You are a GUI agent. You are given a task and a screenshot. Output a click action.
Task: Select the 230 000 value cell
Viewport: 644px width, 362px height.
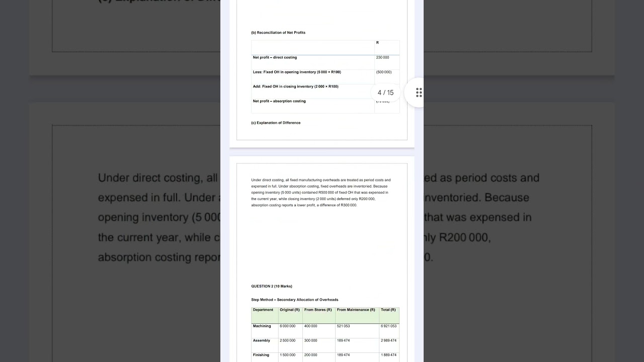pos(382,57)
